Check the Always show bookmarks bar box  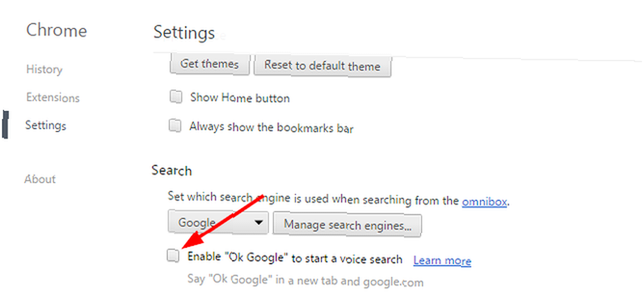point(175,126)
